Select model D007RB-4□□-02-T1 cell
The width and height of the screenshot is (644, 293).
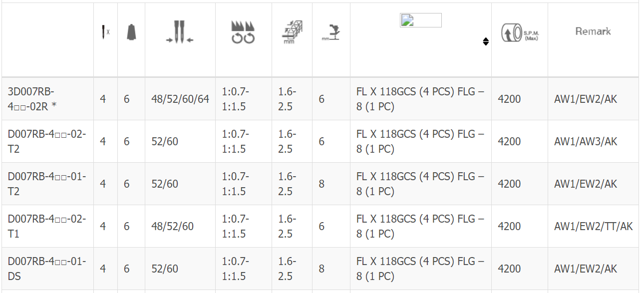tap(47, 226)
